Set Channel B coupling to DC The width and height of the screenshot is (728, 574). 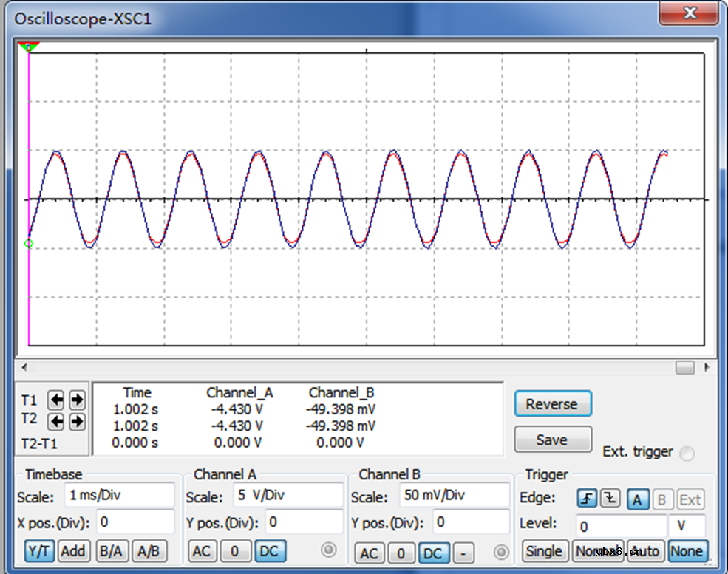(432, 553)
